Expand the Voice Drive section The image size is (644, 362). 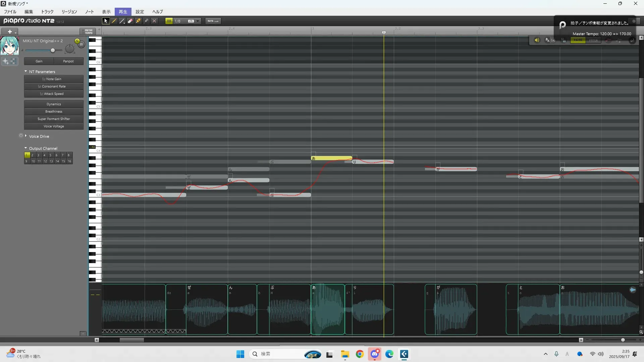(26, 136)
